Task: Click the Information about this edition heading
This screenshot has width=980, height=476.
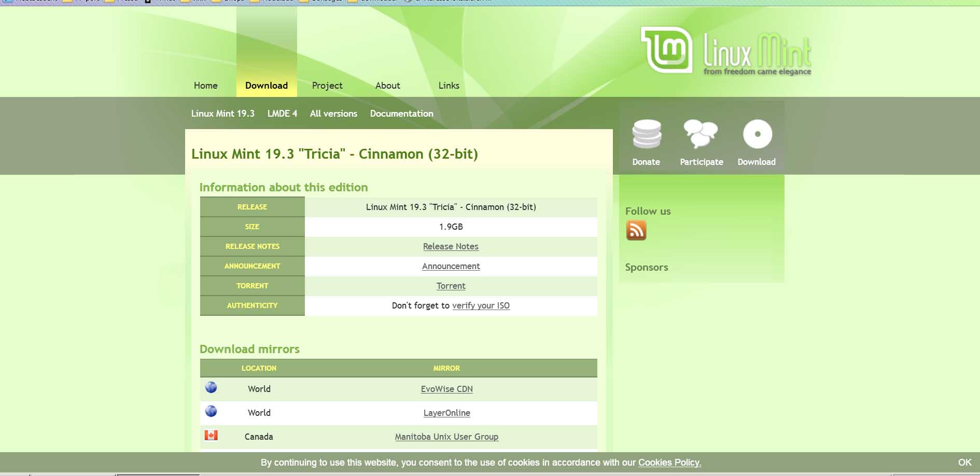Action: point(284,187)
